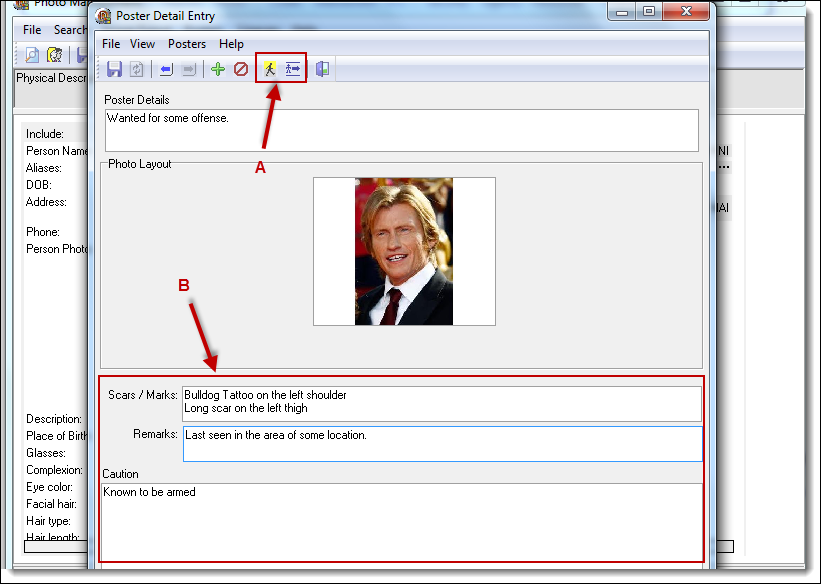This screenshot has height=584, width=821.
Task: Click the Scars / Marks text field
Action: (441, 403)
